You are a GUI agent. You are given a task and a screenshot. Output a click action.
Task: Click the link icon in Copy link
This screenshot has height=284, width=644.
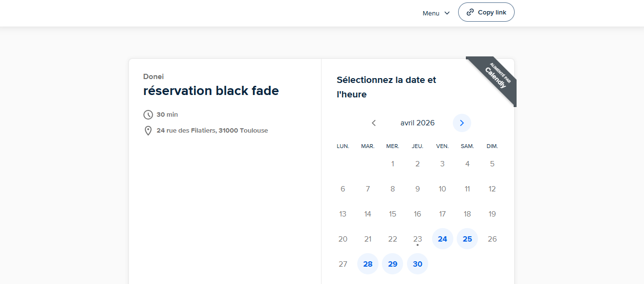[470, 13]
